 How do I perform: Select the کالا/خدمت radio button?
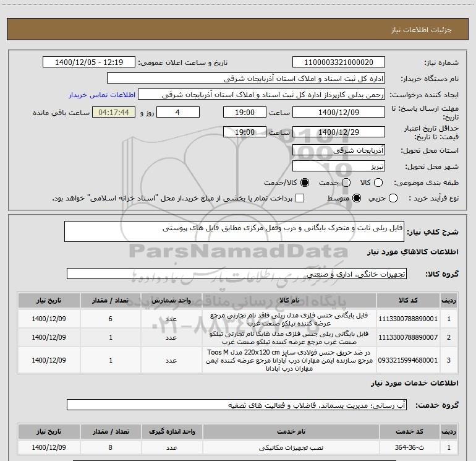pos(305,183)
